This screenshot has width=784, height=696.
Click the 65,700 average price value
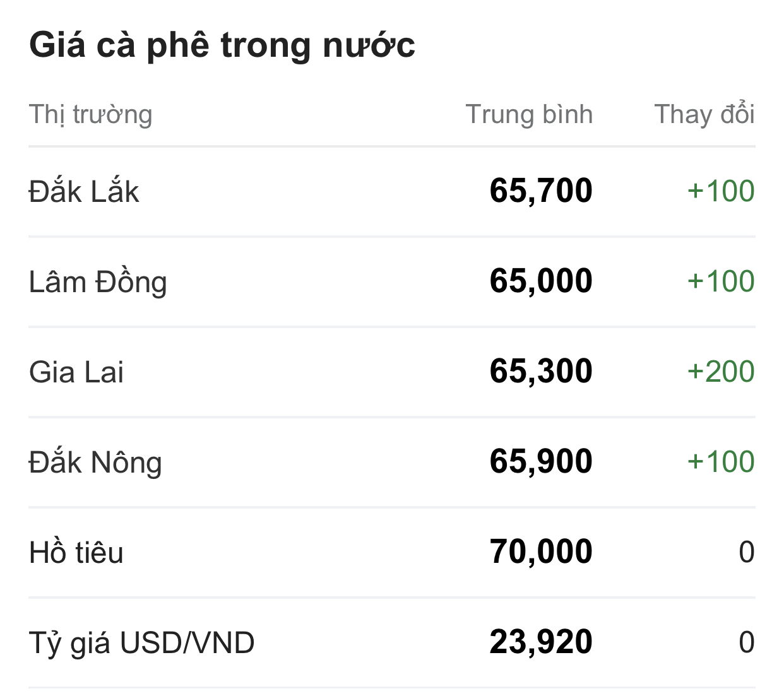(x=541, y=191)
